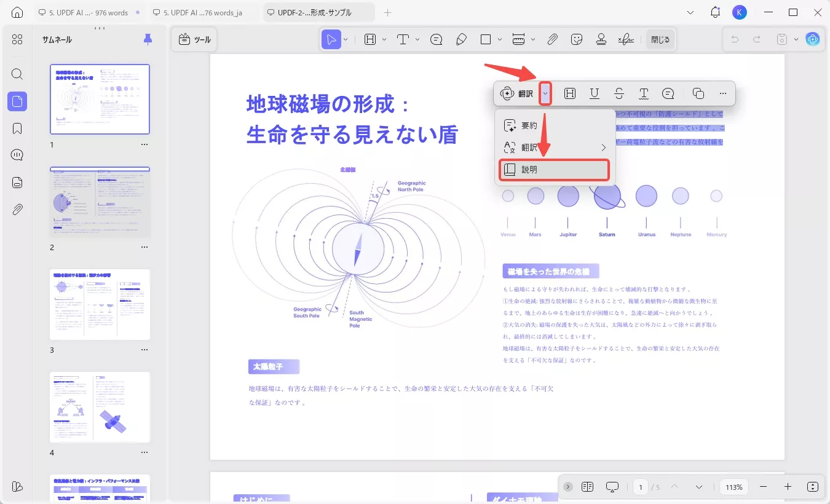Expand the 翻訳 dropdown arrow

click(x=545, y=93)
